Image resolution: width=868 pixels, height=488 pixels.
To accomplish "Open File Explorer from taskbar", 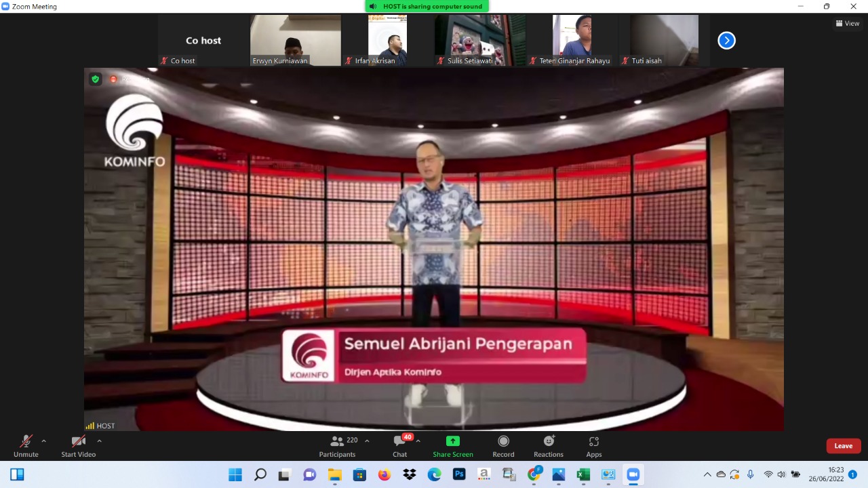I will point(334,474).
